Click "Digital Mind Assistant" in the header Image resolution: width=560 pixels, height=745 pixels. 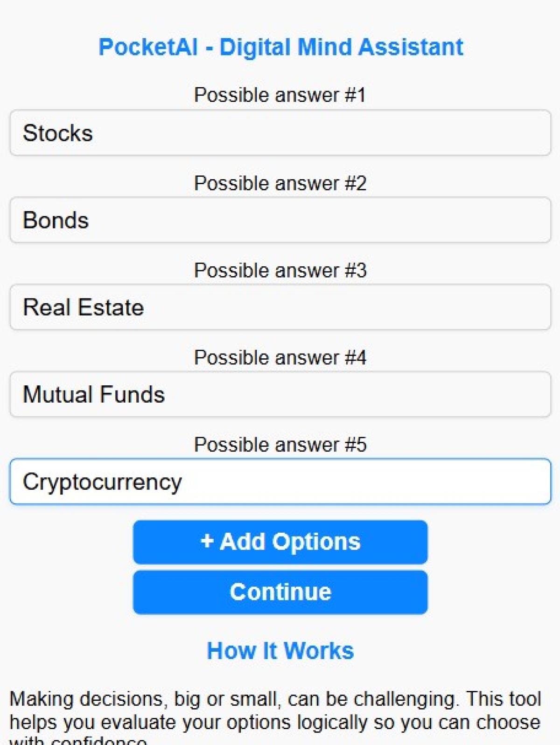pyautogui.click(x=341, y=47)
